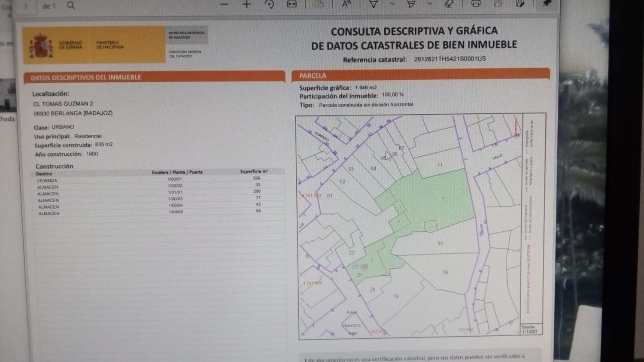
Task: Start the Read aloud tool
Action: coord(346,4)
